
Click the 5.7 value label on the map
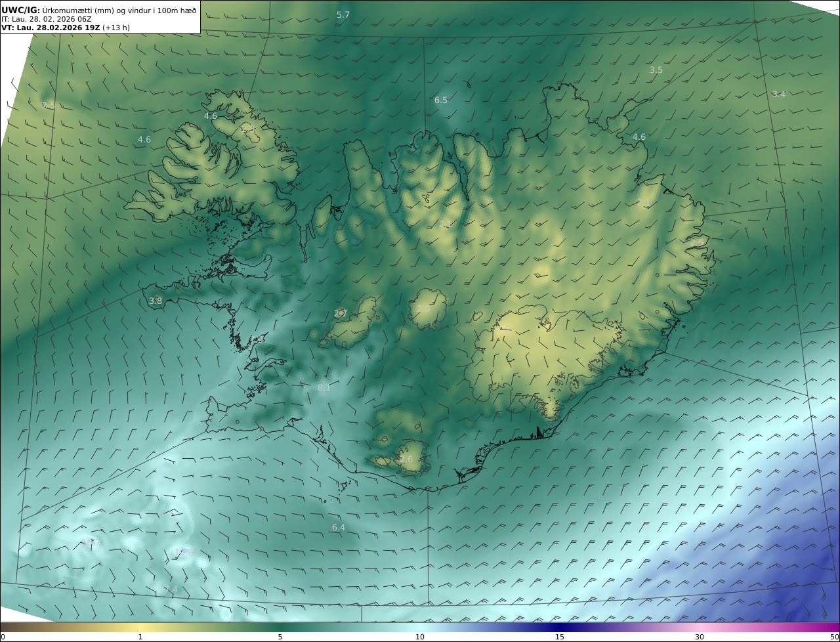click(343, 14)
